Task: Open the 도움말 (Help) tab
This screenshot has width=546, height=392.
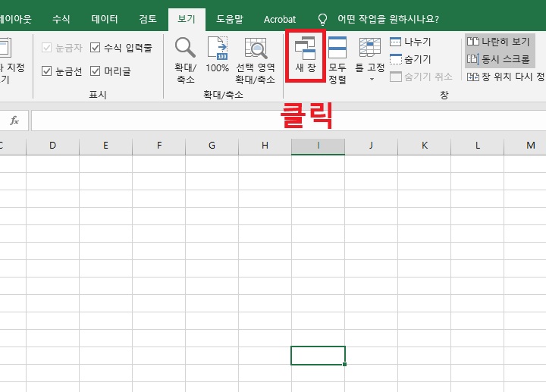Action: click(230, 19)
